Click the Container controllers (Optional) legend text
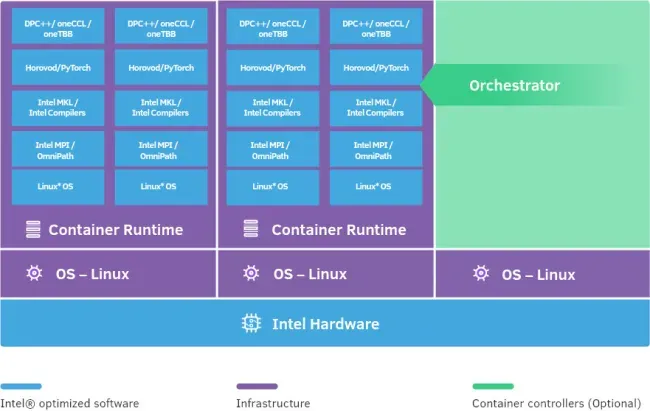 [x=557, y=403]
